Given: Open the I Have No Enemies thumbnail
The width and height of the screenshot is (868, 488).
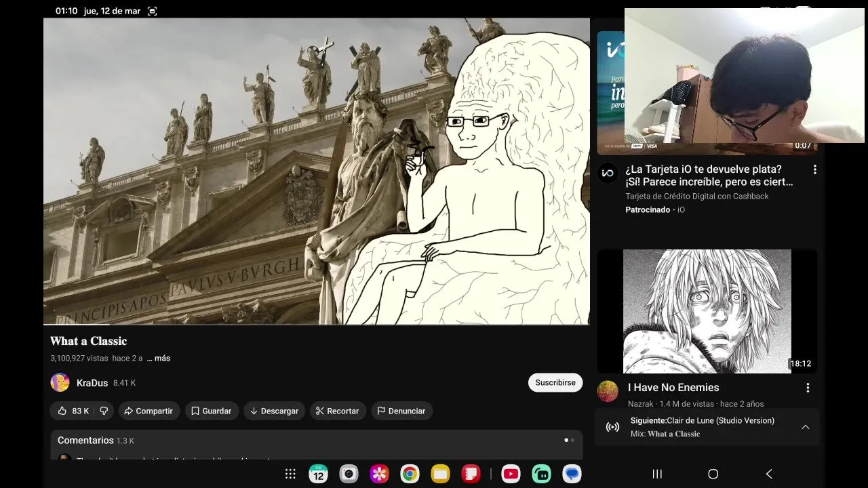Looking at the screenshot, I should (707, 311).
